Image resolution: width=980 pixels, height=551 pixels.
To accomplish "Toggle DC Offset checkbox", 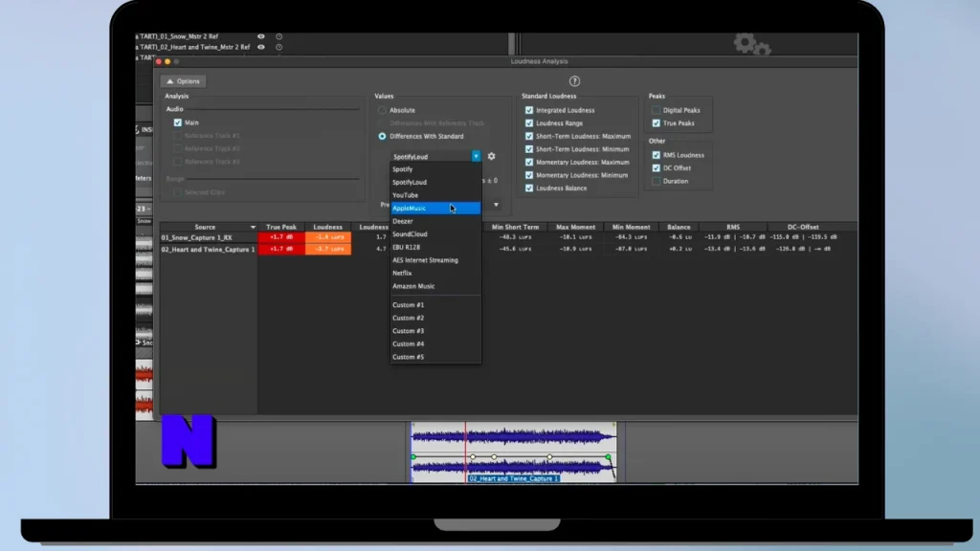I will coord(657,168).
